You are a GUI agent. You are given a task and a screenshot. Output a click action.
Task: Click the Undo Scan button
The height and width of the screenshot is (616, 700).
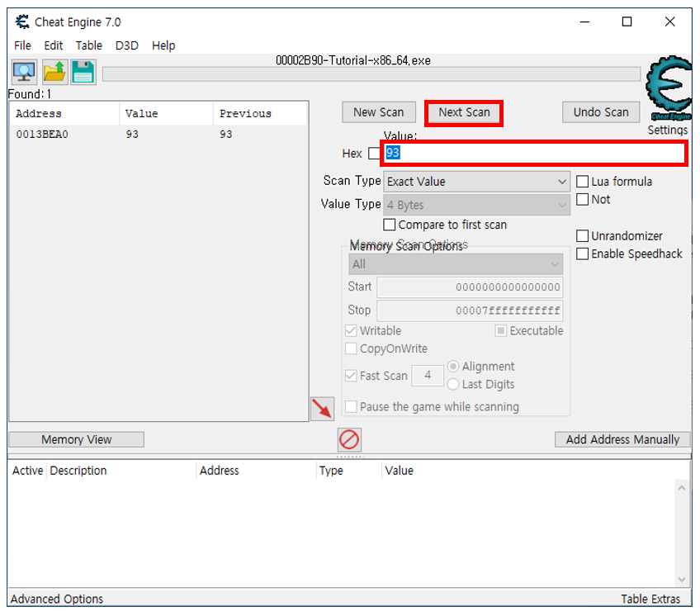601,112
